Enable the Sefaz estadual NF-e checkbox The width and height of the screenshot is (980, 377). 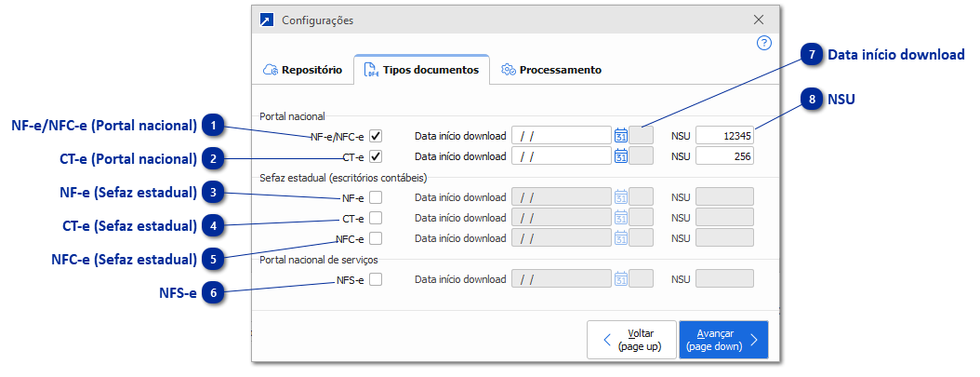tap(376, 197)
